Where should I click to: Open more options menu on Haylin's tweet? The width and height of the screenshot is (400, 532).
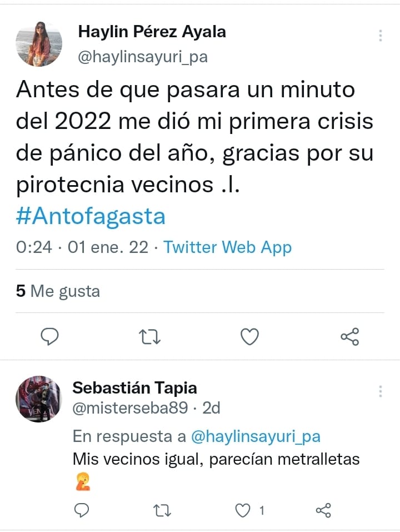[x=381, y=35]
